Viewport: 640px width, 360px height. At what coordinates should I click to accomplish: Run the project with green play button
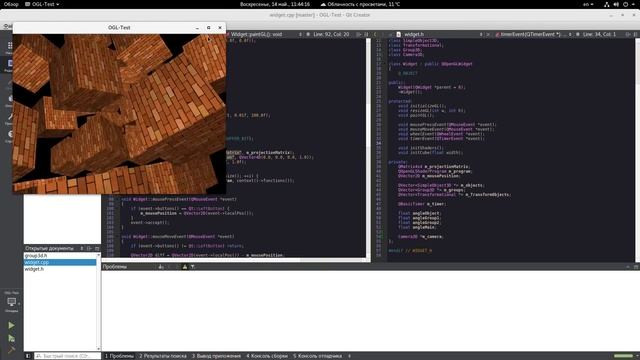click(x=11, y=325)
